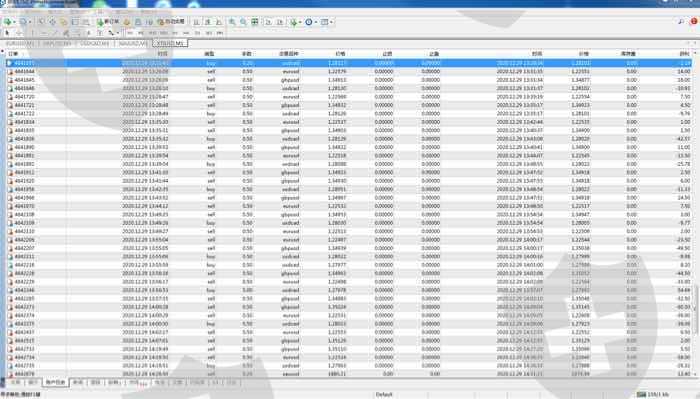The image size is (700, 399).
Task: Click the New Order toolbar button
Action: tap(108, 21)
